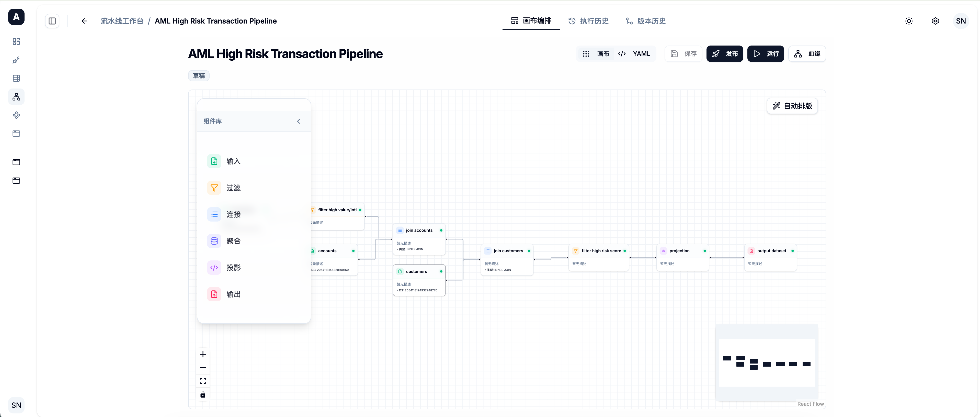Viewport: 980px width, 417px height.
Task: Switch to YAML view mode
Action: point(634,54)
